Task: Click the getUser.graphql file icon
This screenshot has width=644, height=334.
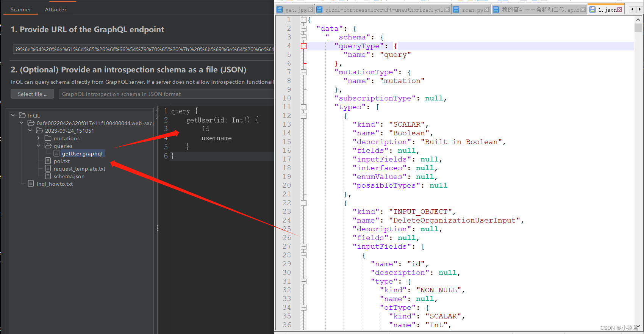Action: (56, 153)
